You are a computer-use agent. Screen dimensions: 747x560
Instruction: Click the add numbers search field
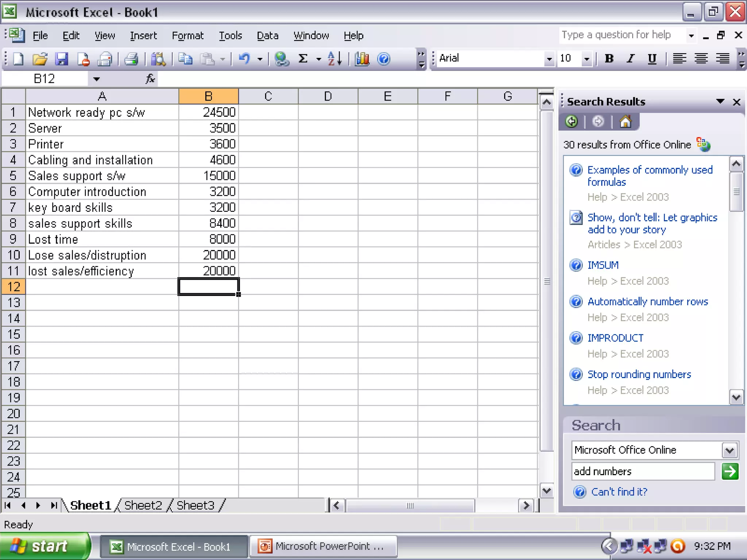[642, 471]
